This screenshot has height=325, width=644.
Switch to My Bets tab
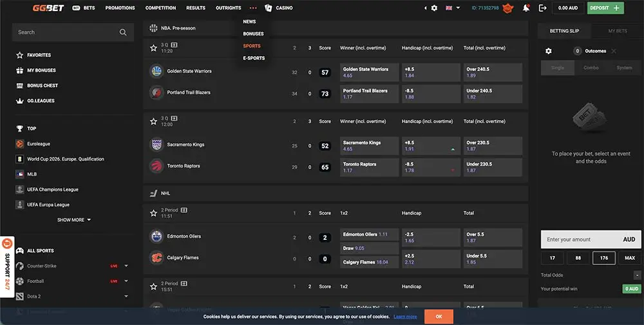pos(618,31)
